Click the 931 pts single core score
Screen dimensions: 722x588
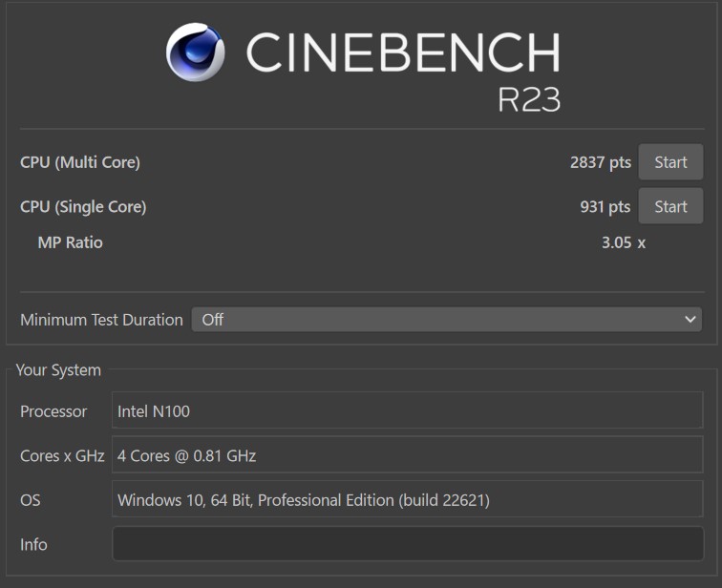pos(605,207)
